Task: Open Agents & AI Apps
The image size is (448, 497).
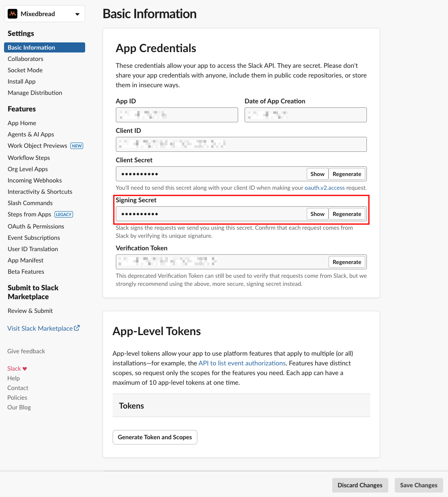Action: coord(31,134)
